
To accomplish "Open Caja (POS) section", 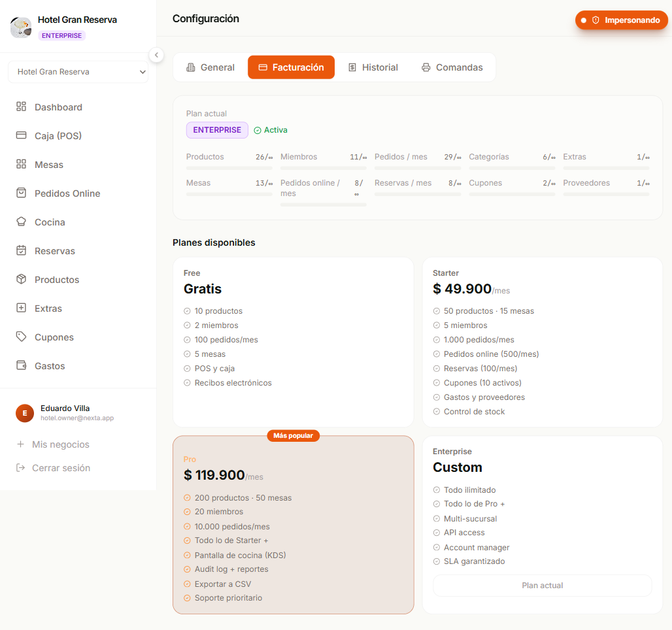I will click(78, 136).
